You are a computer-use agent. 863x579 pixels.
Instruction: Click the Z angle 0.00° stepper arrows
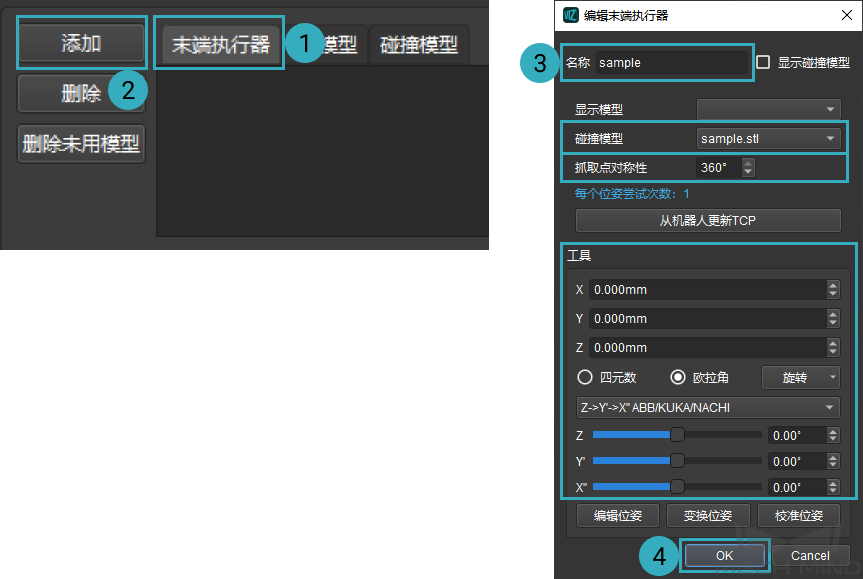(x=833, y=435)
